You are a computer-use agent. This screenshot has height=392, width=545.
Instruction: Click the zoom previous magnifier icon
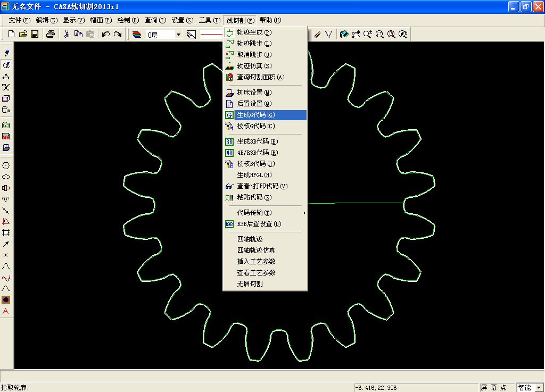click(403, 34)
